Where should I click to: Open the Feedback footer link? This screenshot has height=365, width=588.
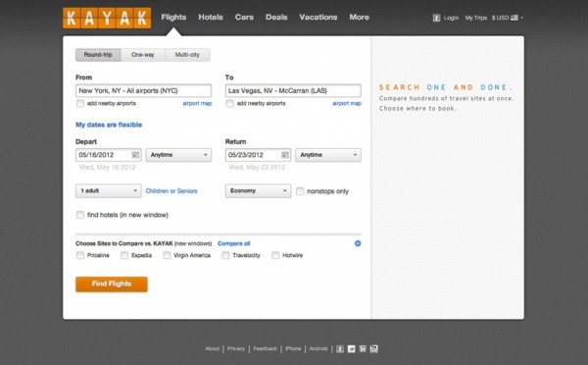266,348
